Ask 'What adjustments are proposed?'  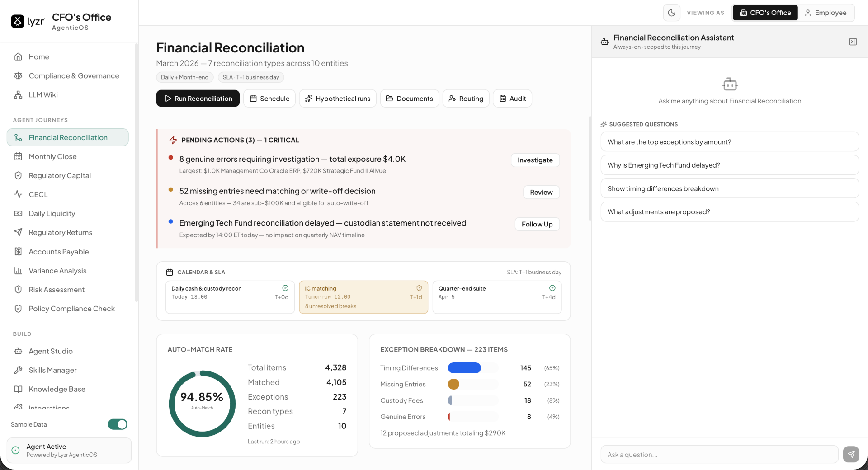[x=730, y=211]
